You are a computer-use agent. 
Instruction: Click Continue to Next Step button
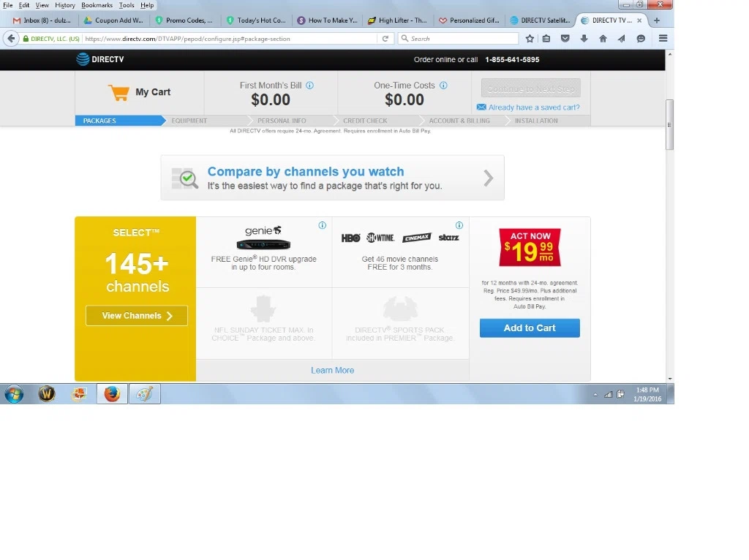coord(531,88)
